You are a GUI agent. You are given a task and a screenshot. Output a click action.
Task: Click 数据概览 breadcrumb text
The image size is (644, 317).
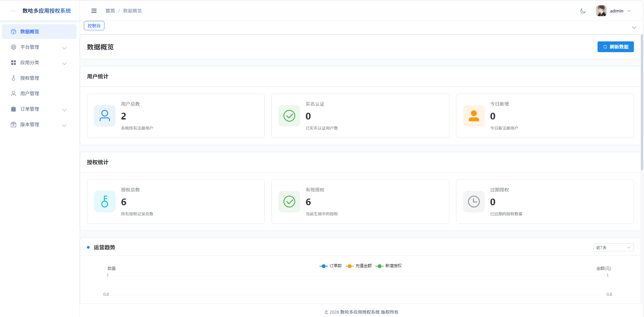(x=132, y=11)
